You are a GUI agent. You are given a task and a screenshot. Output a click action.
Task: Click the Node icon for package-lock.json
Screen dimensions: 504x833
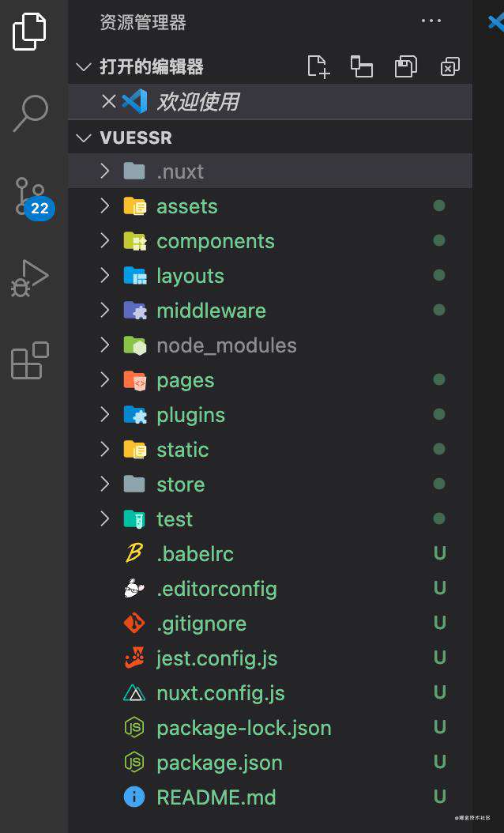click(134, 727)
